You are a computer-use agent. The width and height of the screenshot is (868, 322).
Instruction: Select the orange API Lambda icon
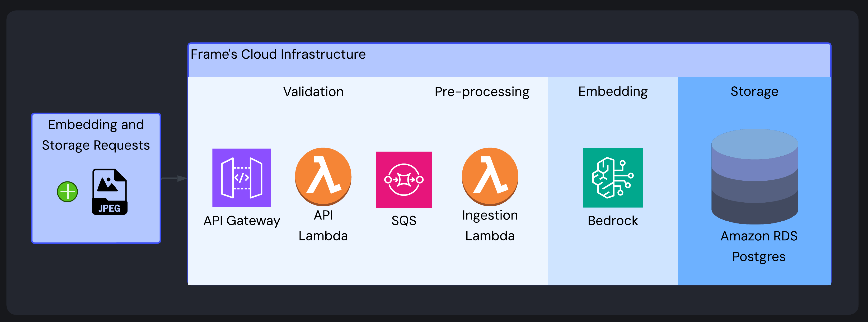323,177
